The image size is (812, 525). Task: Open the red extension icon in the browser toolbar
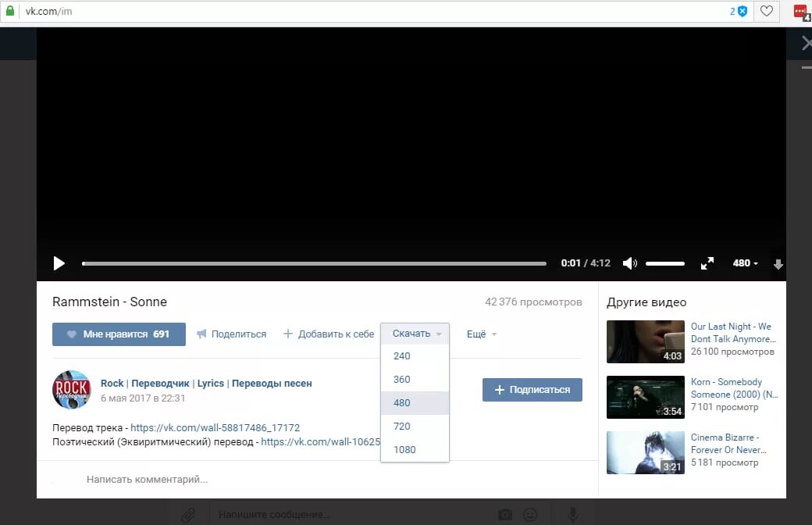pyautogui.click(x=801, y=12)
